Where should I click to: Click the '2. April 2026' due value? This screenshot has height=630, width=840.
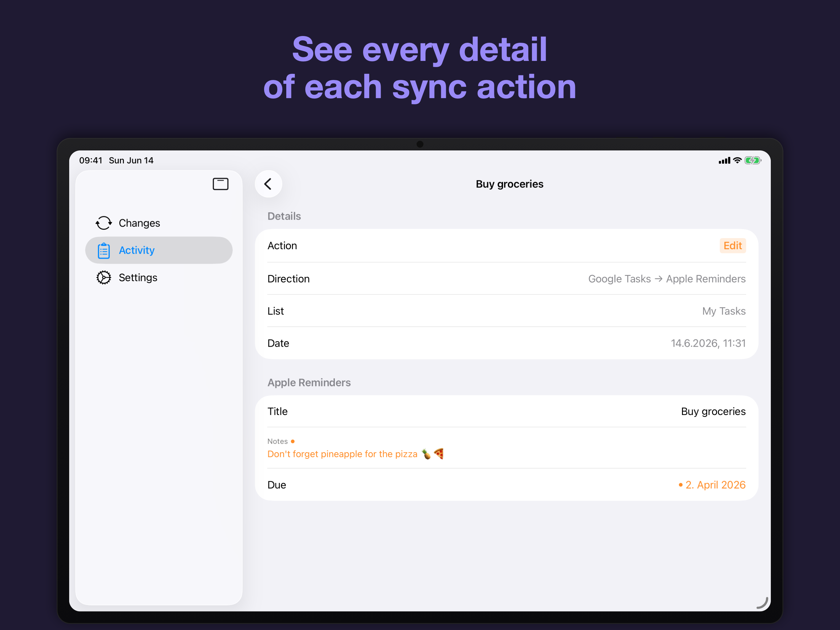pyautogui.click(x=715, y=485)
